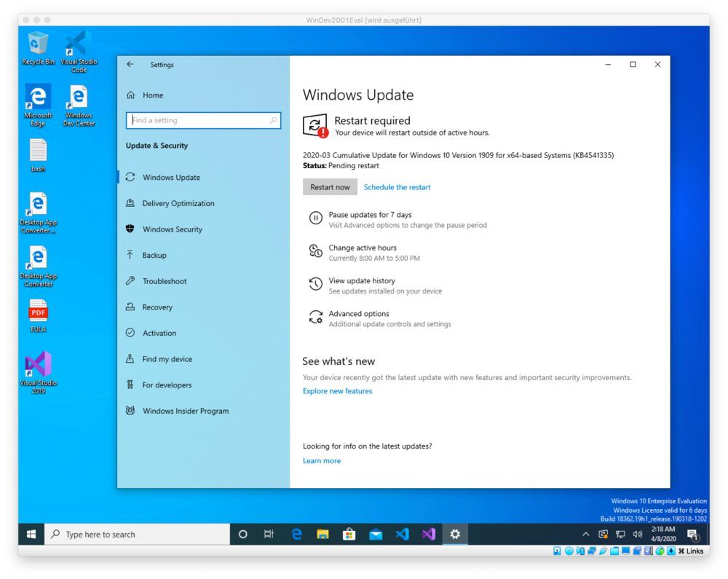Select the Backup icon in the sidebar

pyautogui.click(x=130, y=255)
